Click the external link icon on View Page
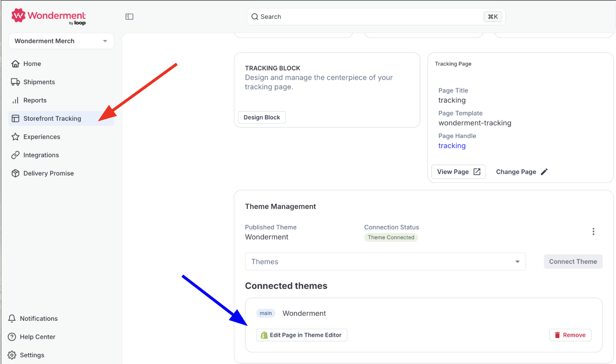This screenshot has height=364, width=616. (477, 172)
